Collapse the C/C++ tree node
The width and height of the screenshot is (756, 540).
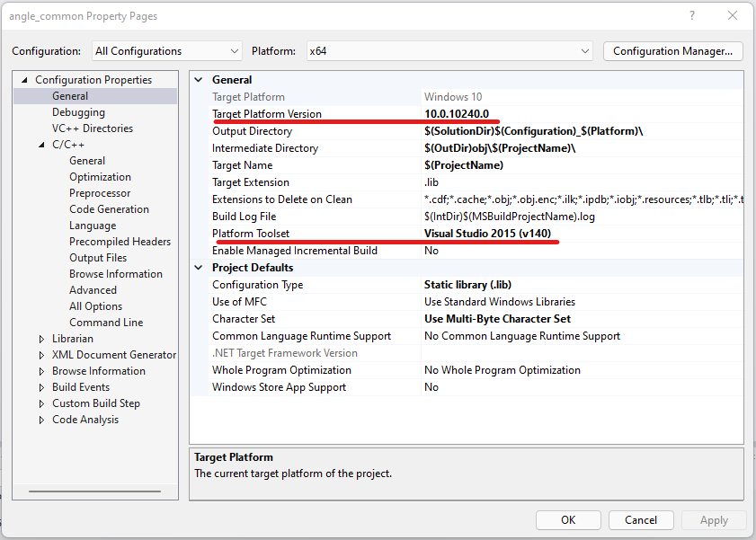(x=42, y=145)
